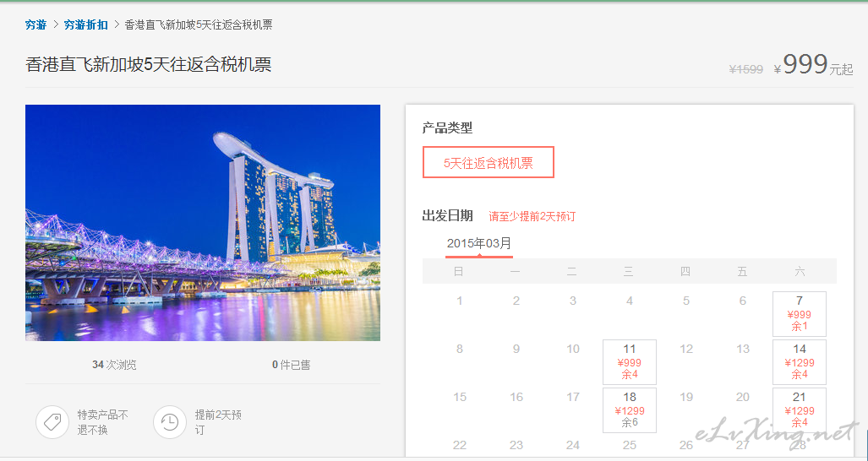Click unavailable calendar date 10
Viewport: 868px width, 461px height.
(573, 349)
